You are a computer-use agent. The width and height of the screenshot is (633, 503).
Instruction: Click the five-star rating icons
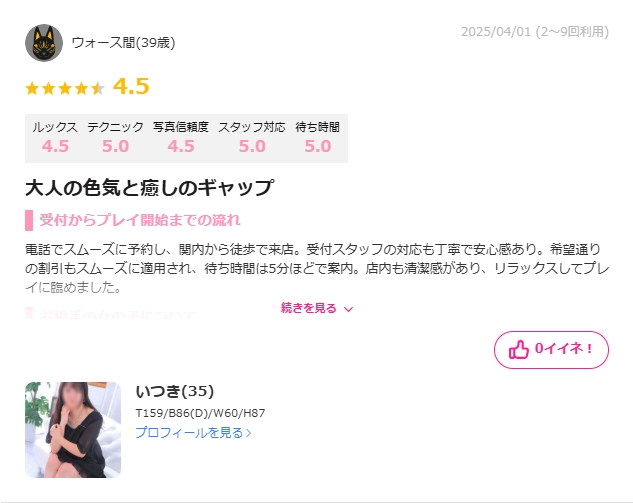point(65,88)
